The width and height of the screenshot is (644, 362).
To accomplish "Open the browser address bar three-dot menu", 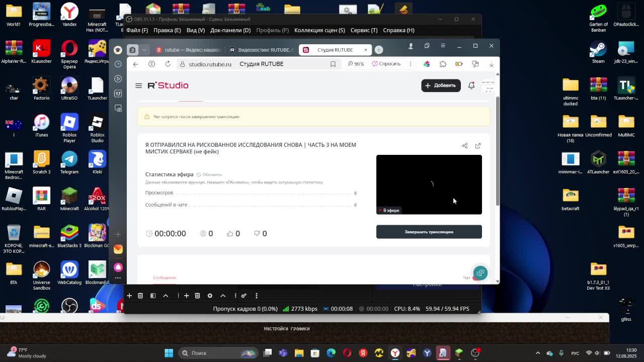I will point(411,64).
